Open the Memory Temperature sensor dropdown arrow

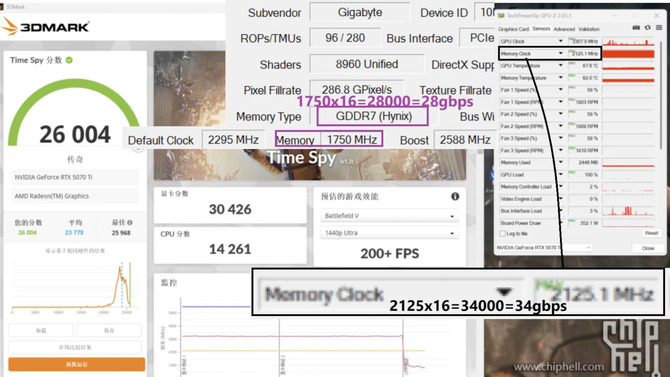click(561, 77)
